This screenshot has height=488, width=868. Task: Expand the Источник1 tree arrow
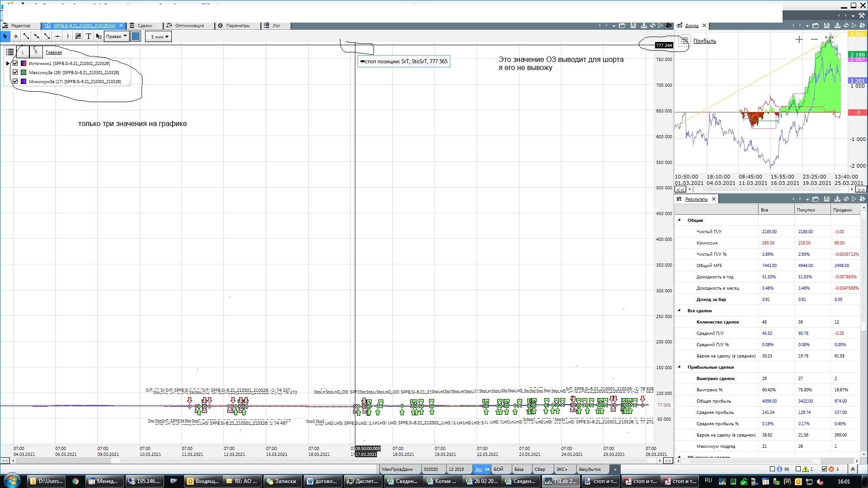point(8,63)
